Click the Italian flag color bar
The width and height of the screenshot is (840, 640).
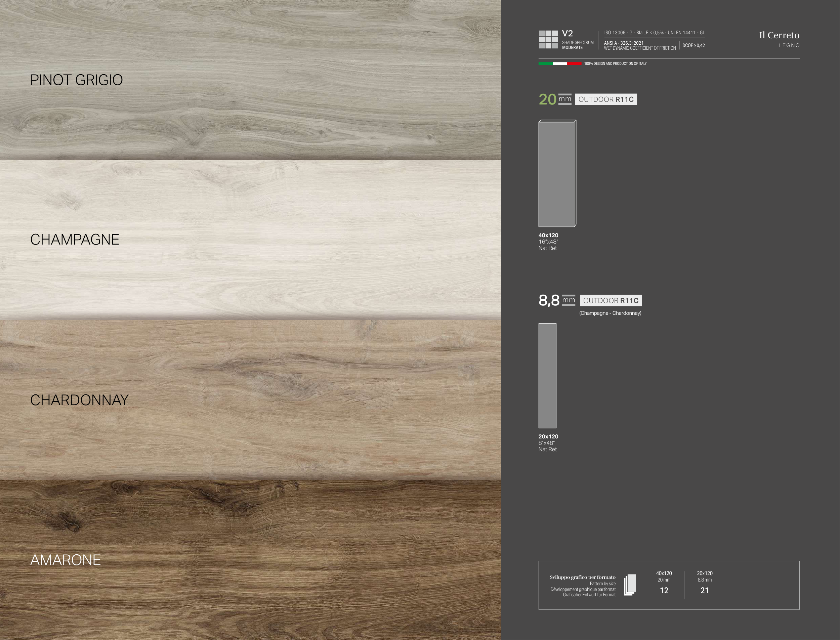560,63
